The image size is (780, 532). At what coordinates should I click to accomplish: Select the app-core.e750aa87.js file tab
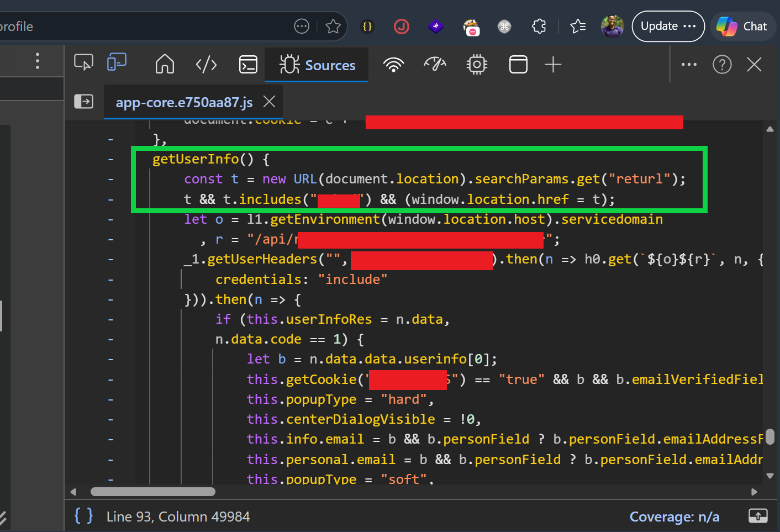[x=184, y=102]
